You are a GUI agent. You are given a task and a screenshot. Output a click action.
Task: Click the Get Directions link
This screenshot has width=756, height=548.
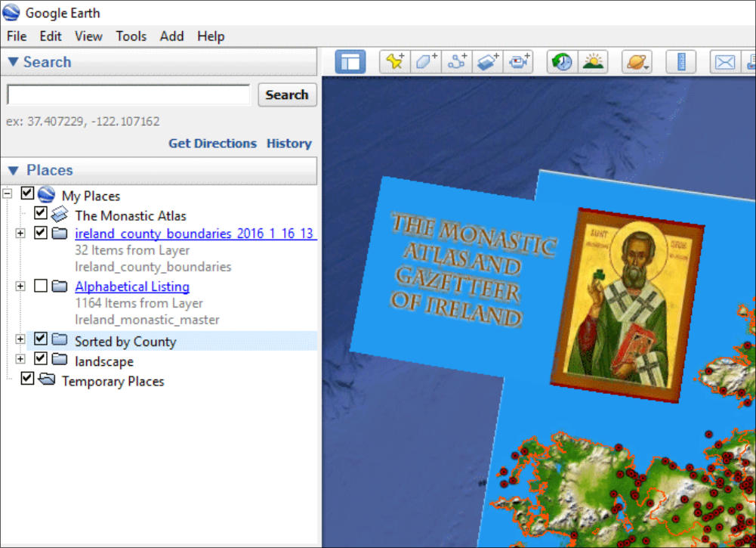click(212, 144)
